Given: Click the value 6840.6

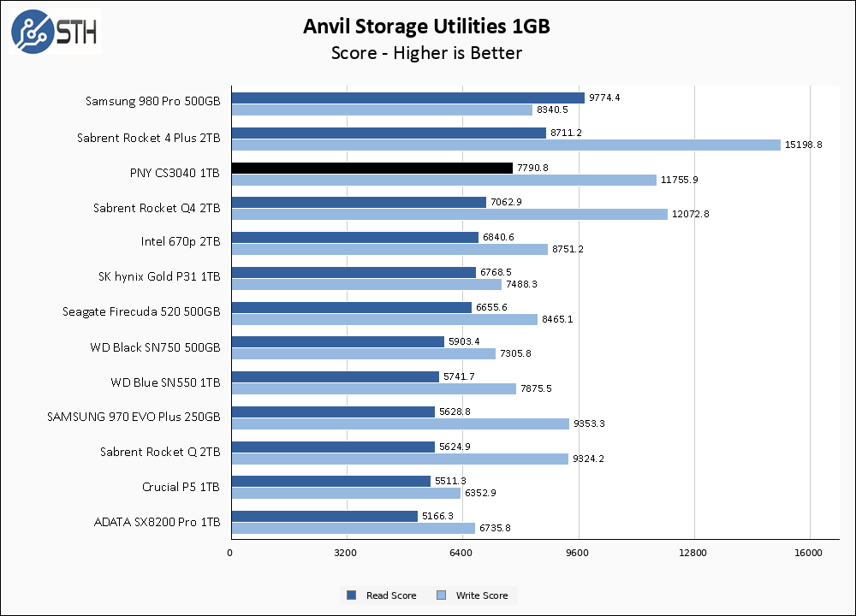Looking at the screenshot, I should (498, 237).
